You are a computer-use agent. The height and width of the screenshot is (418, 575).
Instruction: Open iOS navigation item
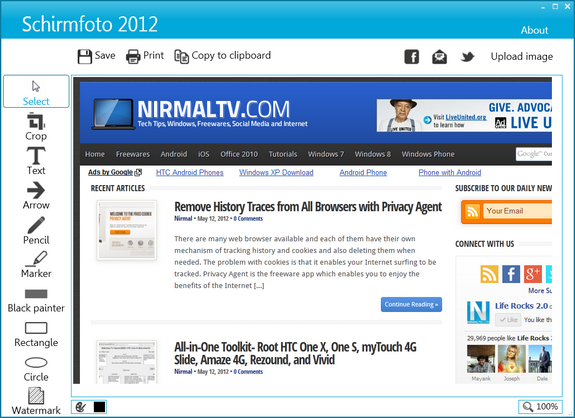(204, 154)
